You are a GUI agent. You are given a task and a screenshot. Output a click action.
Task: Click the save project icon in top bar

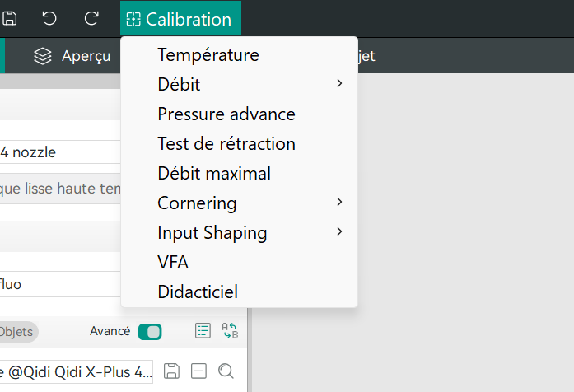(9, 18)
